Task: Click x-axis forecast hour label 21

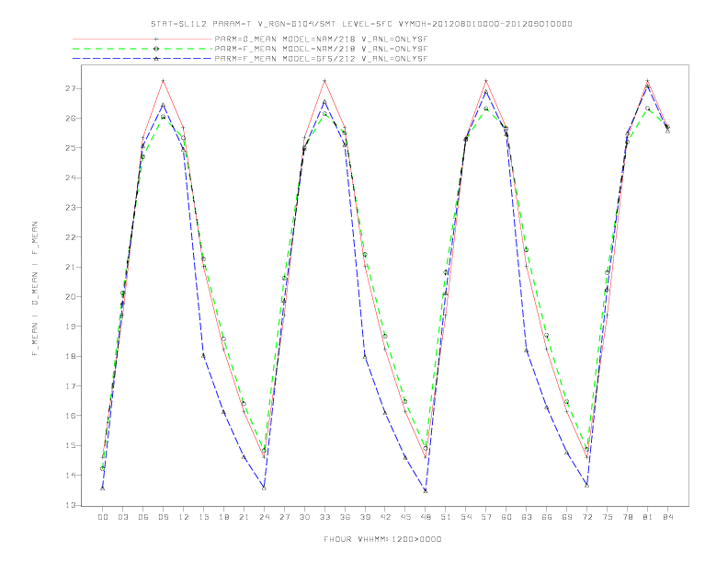Action: tap(244, 517)
